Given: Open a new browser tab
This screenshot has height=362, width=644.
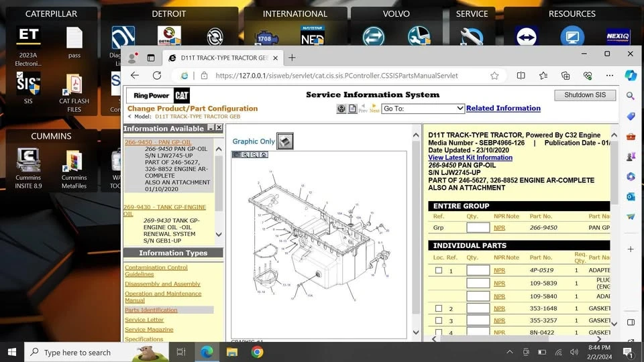Looking at the screenshot, I should click(x=292, y=58).
